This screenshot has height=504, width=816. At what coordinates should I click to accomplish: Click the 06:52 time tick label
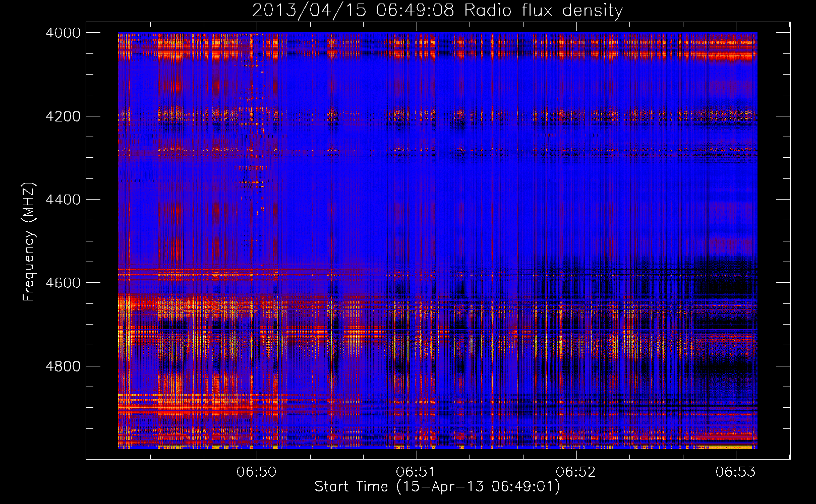tap(576, 472)
